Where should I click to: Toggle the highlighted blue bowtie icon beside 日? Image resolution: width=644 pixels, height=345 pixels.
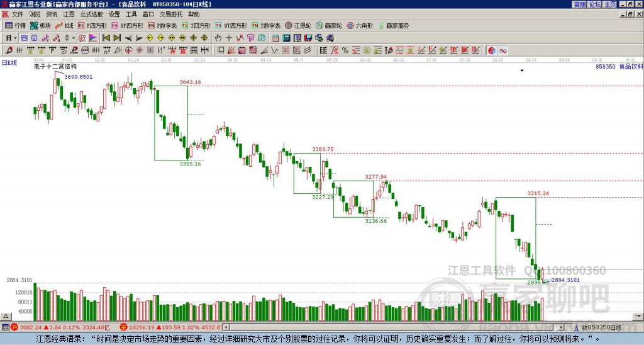[25, 38]
